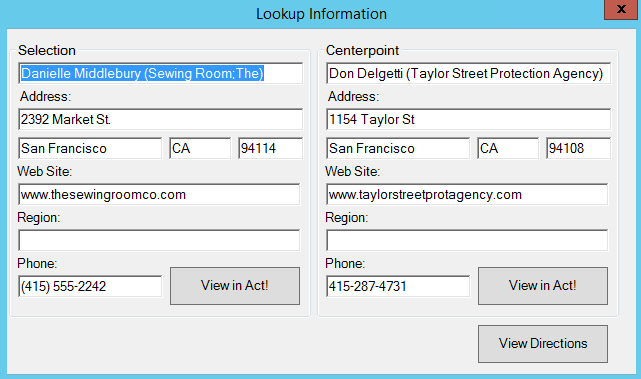Click website field www.taylorstreetprotagency.com

click(x=467, y=194)
